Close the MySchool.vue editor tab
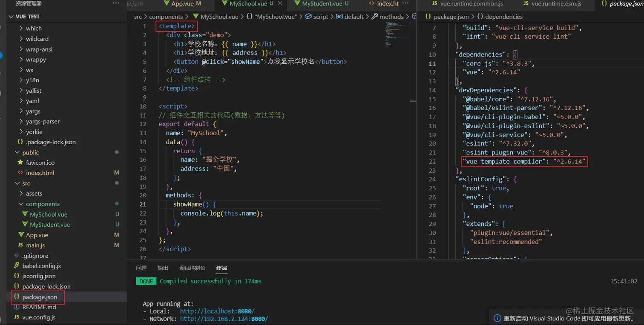644x325 pixels. pos(280,3)
